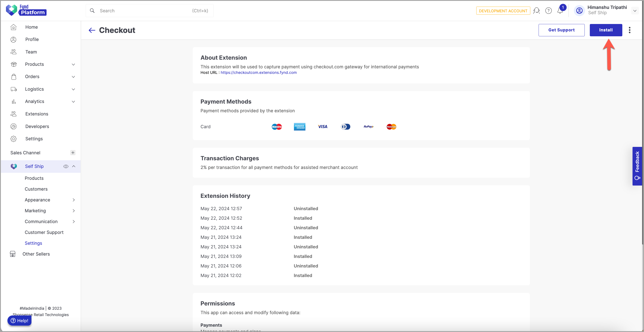
Task: Select Settings under Self Ship
Action: [33, 243]
